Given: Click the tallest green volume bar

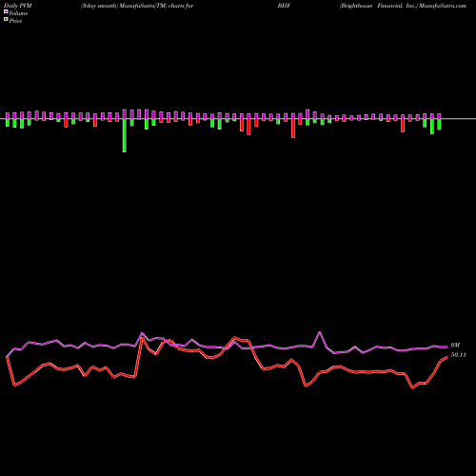Looking at the screenshot, I should pos(125,135).
